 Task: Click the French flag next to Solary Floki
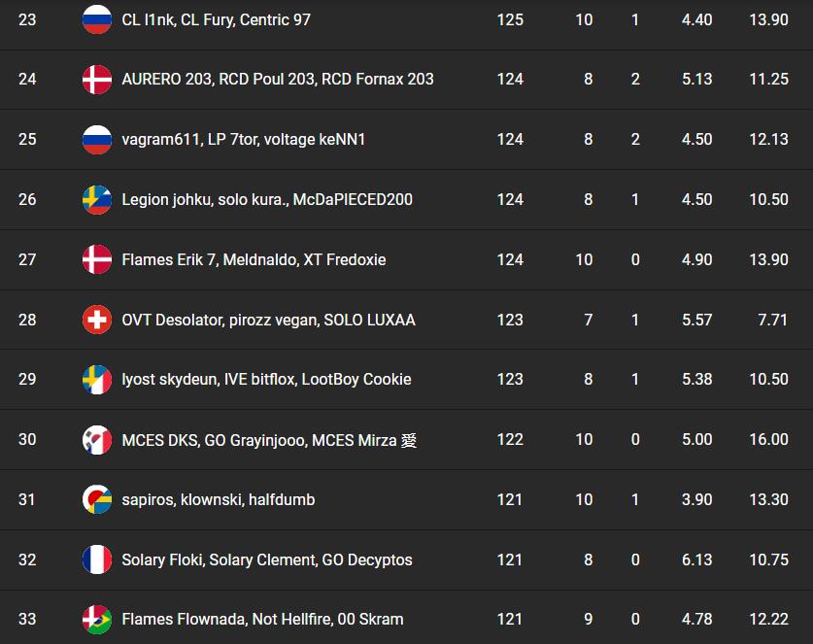(x=97, y=560)
